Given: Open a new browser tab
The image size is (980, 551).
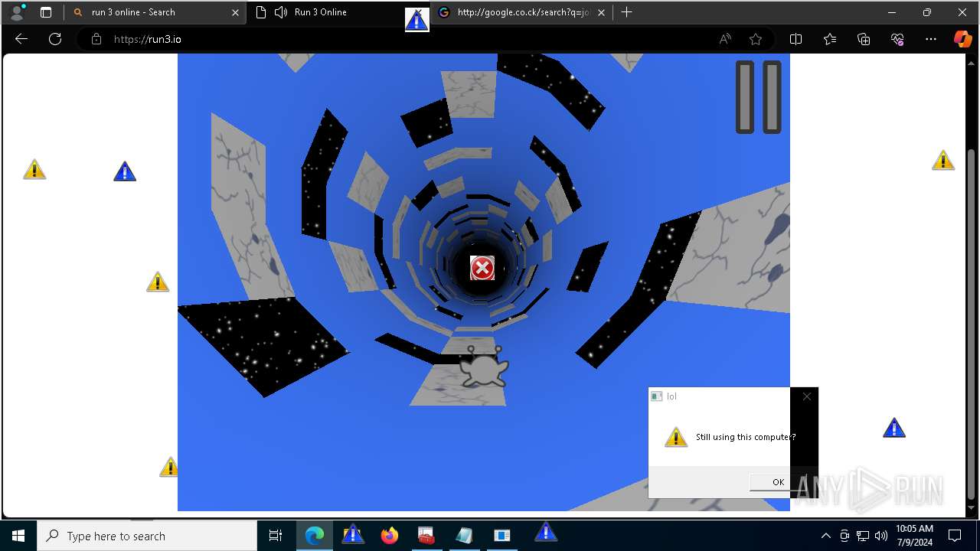Looking at the screenshot, I should click(627, 12).
